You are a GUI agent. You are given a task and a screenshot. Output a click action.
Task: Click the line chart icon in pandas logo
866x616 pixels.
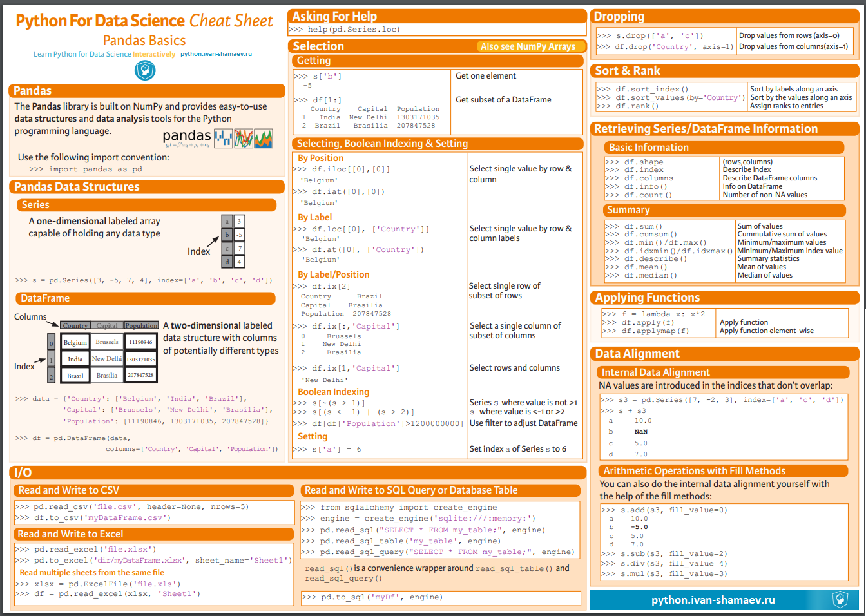tap(244, 139)
